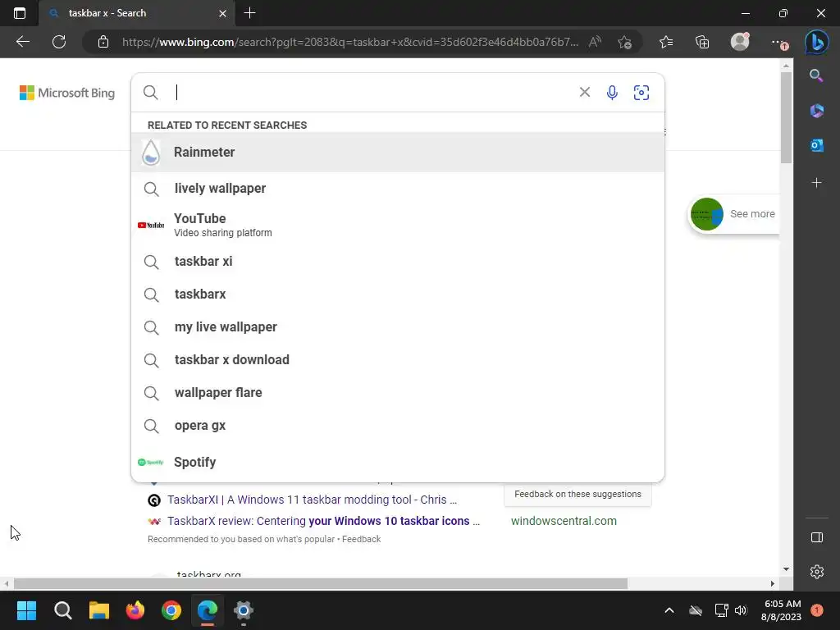Open the Favorites list
Image resolution: width=840 pixels, height=630 pixels.
click(666, 42)
